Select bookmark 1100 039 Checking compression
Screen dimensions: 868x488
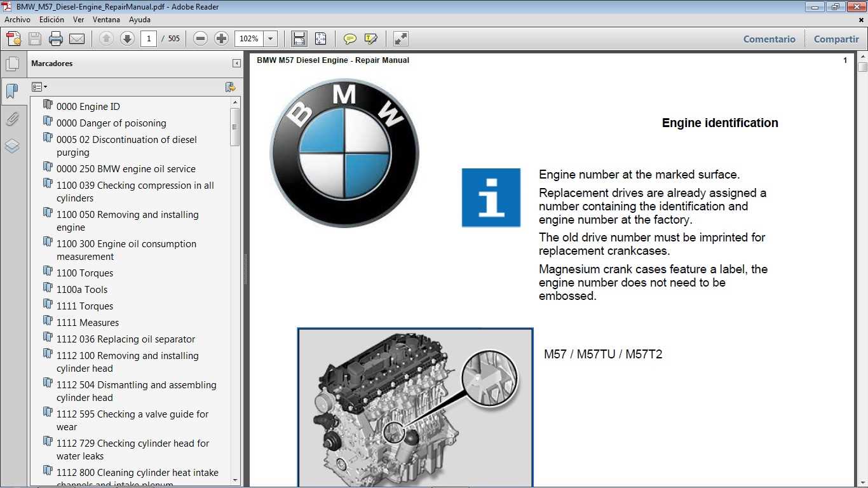coord(135,192)
